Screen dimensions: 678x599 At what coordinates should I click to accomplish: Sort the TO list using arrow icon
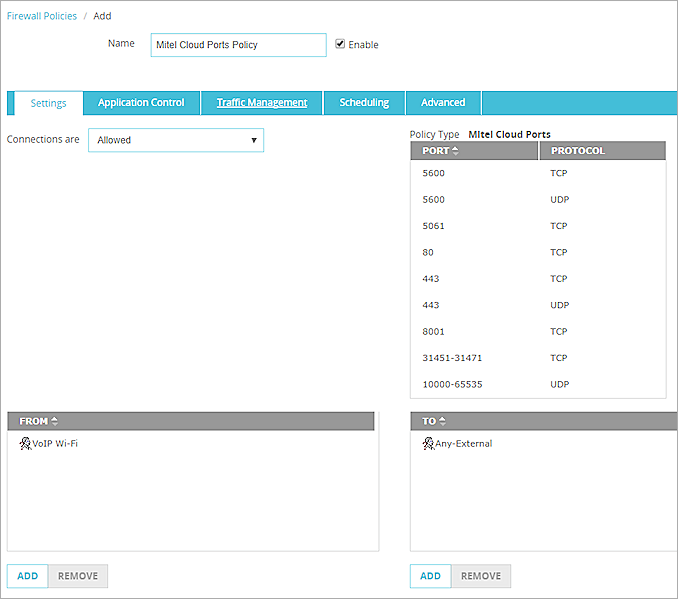tap(443, 421)
